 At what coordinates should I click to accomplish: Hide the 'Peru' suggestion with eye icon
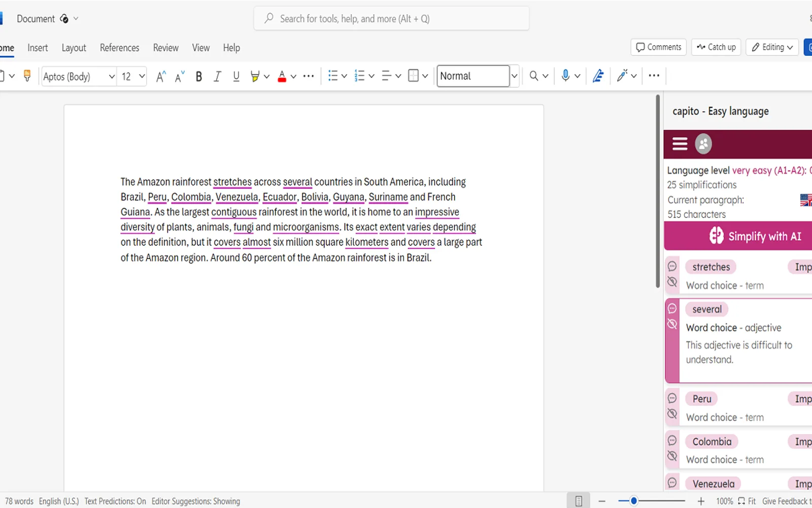point(672,414)
